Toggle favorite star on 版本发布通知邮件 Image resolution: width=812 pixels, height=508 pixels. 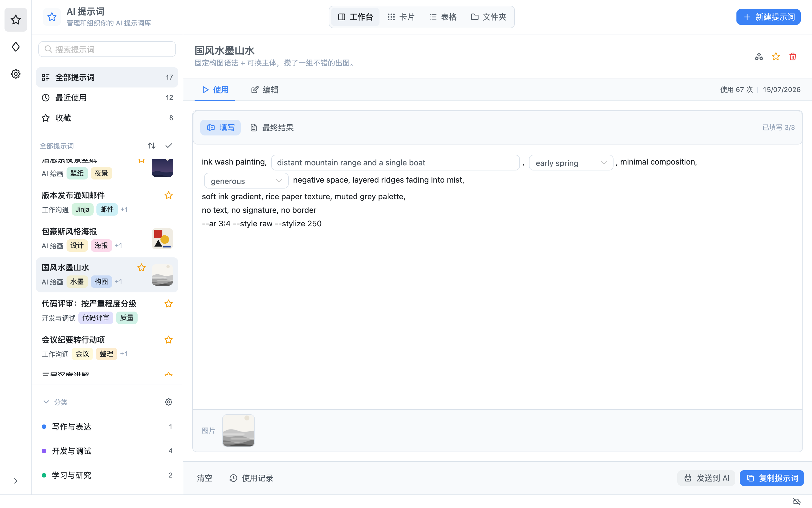pos(168,195)
